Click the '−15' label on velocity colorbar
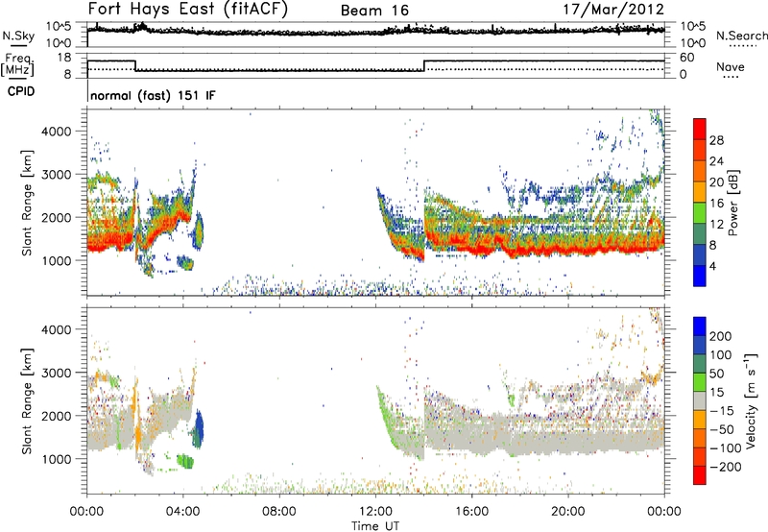768x532 pixels. pos(721,411)
